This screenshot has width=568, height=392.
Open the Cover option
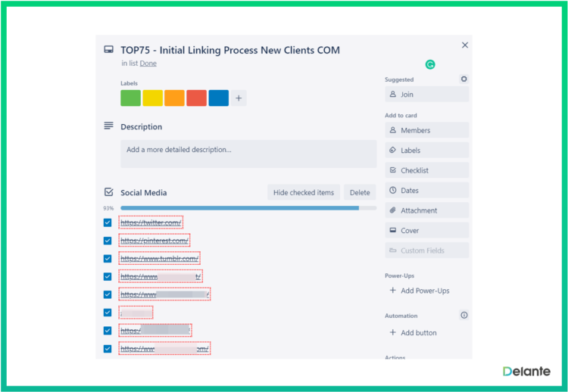tap(426, 230)
